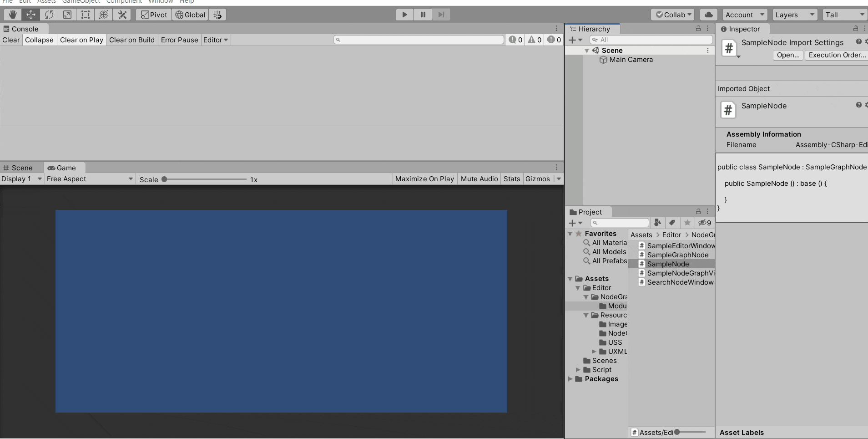Open Free Aspect dropdown
The image size is (868, 439).
coord(90,179)
